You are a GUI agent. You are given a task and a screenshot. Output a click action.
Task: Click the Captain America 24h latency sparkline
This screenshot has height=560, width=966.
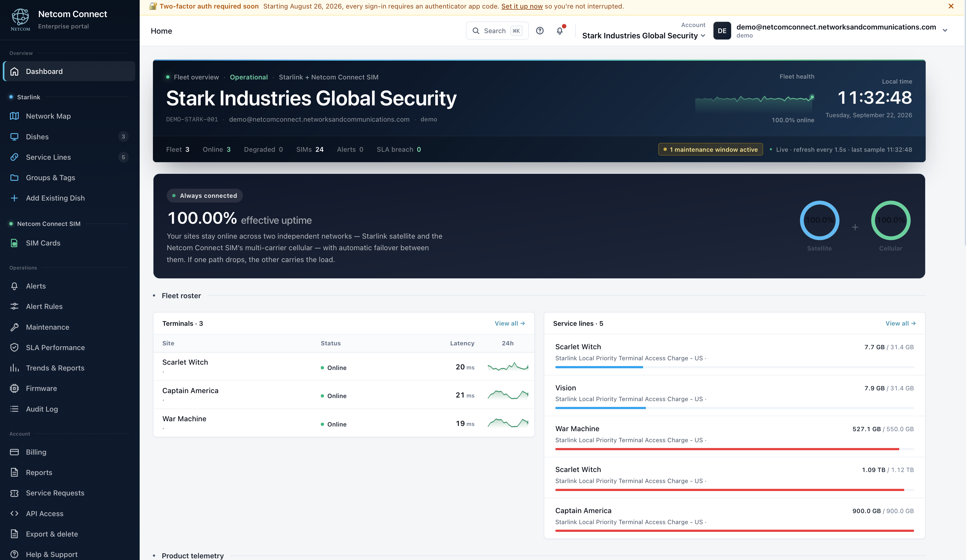508,395
